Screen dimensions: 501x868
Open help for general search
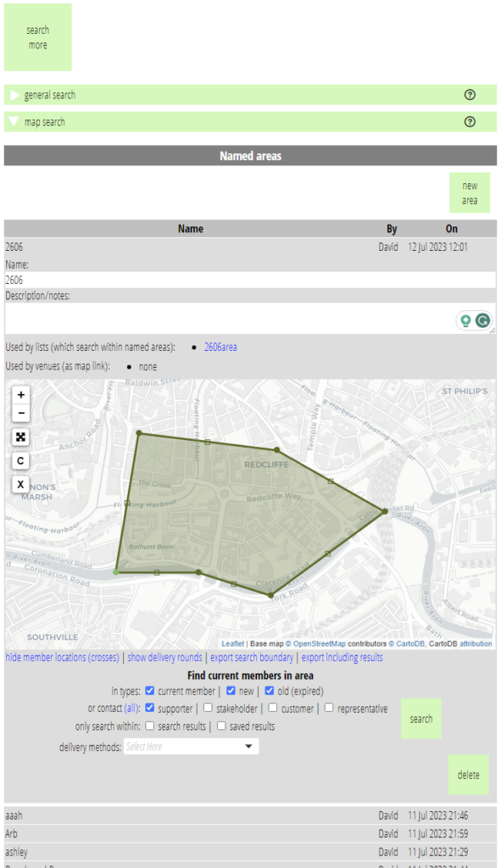point(470,95)
